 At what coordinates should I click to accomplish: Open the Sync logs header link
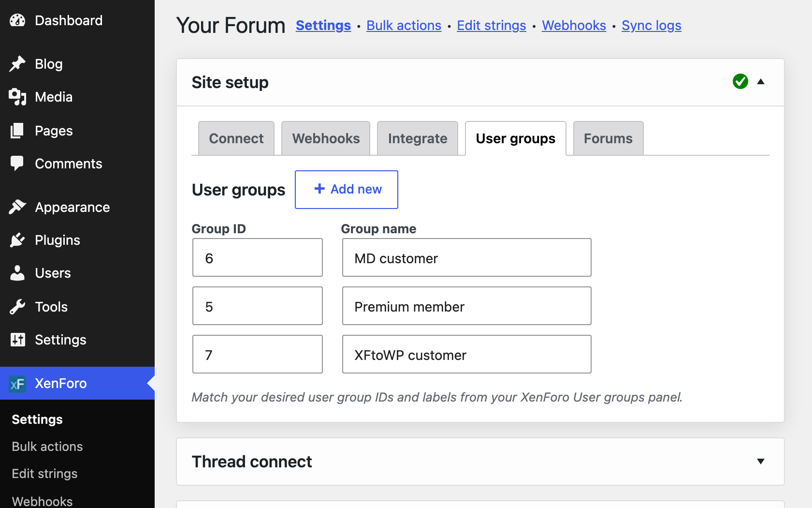[652, 25]
